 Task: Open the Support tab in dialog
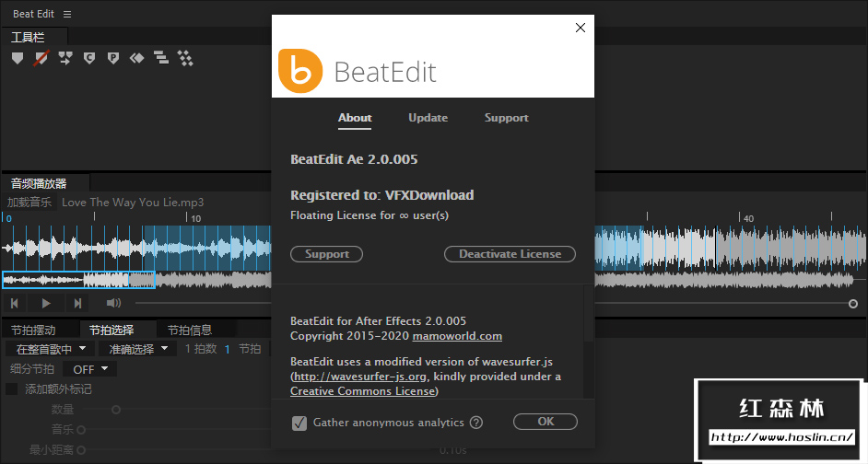[x=506, y=118]
